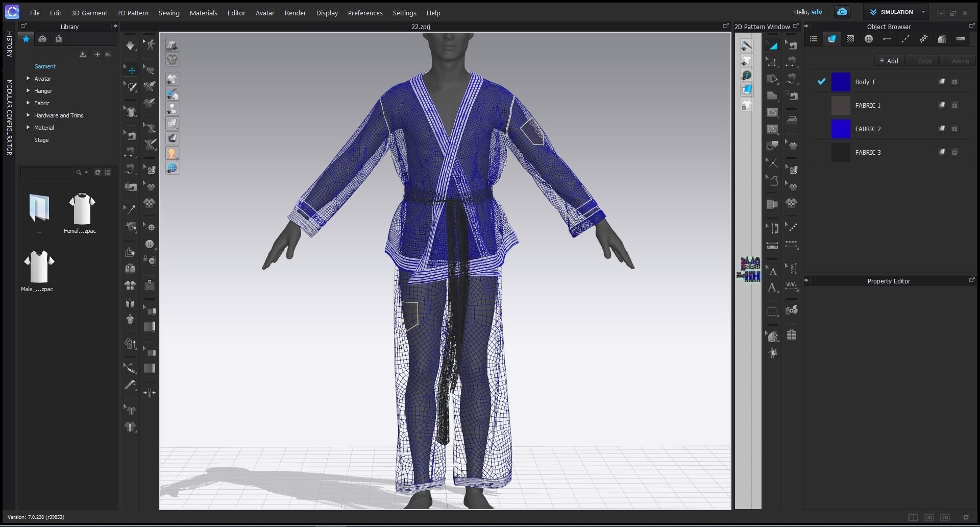Open the Favorites star tab in Library
Screen dimensions: 980x527
pos(26,39)
